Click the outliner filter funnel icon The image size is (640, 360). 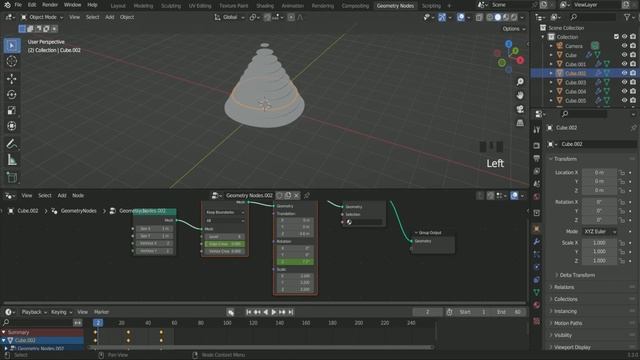click(627, 17)
